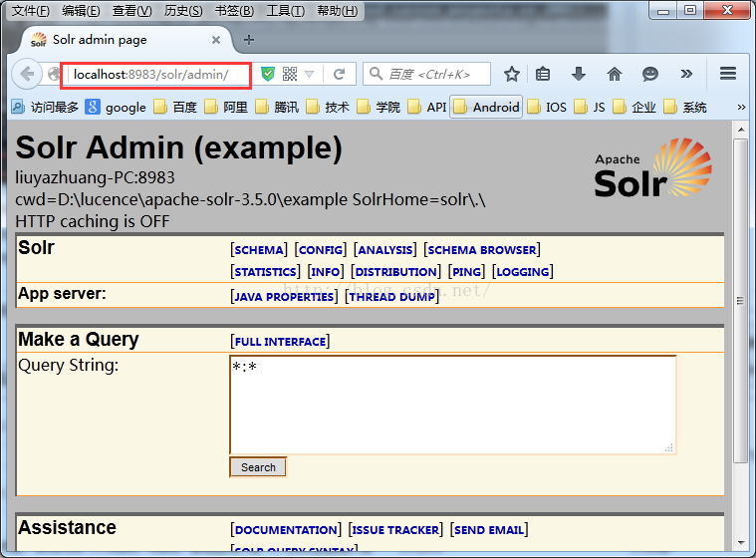Open the CONFIG link
756x558 pixels.
[321, 250]
